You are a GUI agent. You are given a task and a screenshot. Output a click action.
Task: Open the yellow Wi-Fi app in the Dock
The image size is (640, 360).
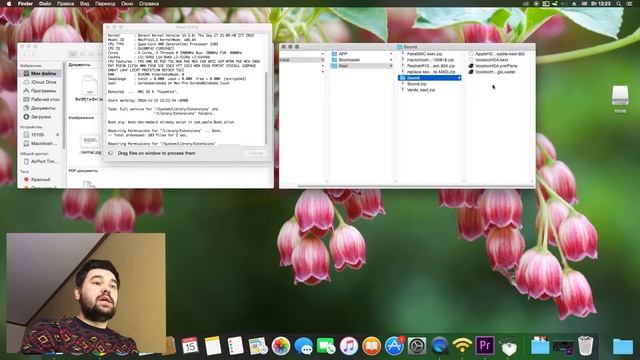click(x=462, y=346)
